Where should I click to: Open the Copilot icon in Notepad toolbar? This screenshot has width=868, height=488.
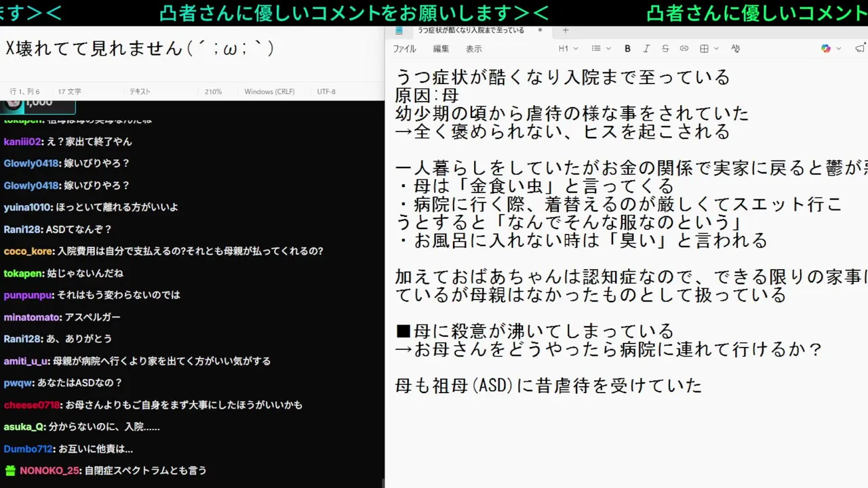point(826,49)
